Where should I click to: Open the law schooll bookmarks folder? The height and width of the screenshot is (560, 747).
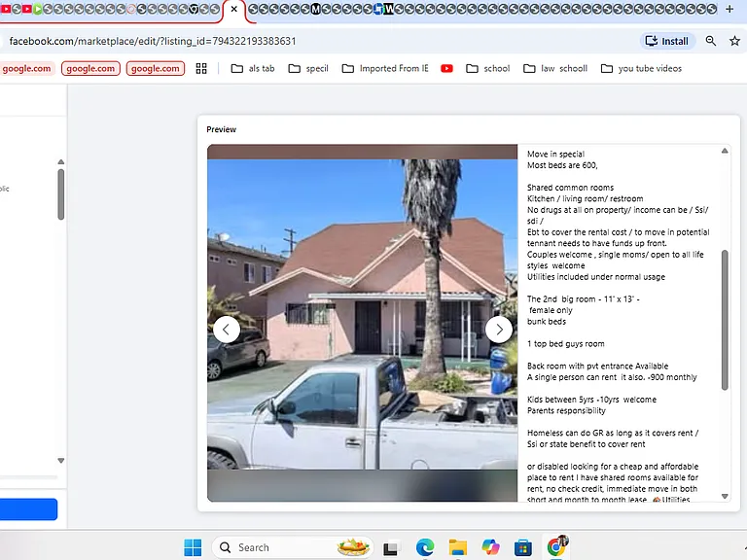555,69
